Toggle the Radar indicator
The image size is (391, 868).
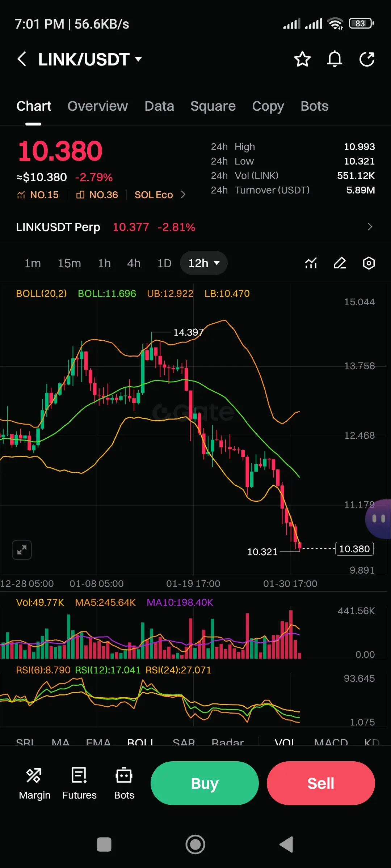[x=228, y=742]
